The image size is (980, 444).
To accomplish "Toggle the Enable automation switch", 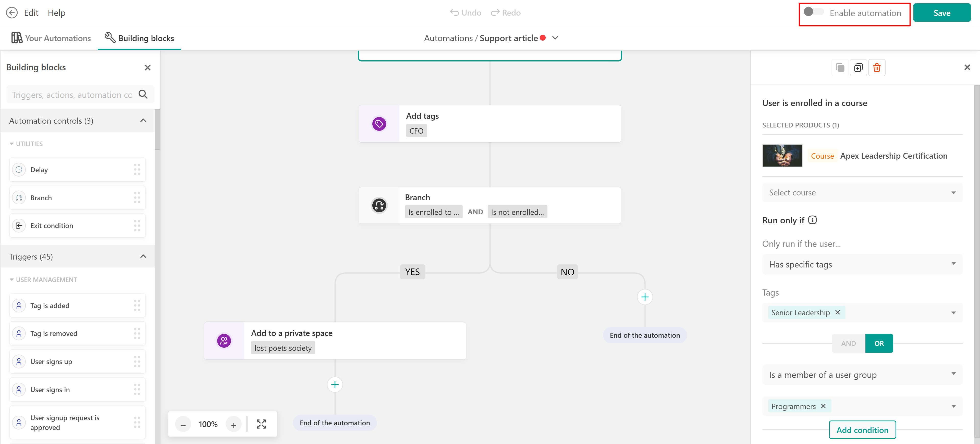I will tap(813, 12).
